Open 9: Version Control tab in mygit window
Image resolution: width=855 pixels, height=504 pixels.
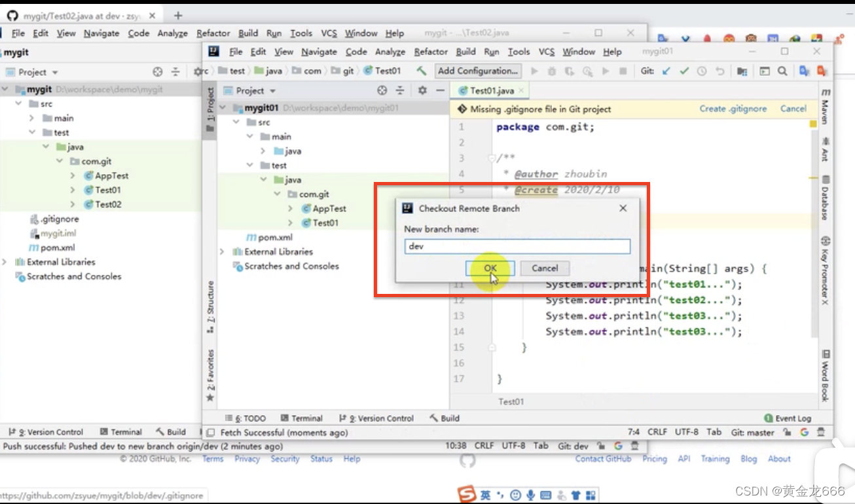(x=46, y=432)
